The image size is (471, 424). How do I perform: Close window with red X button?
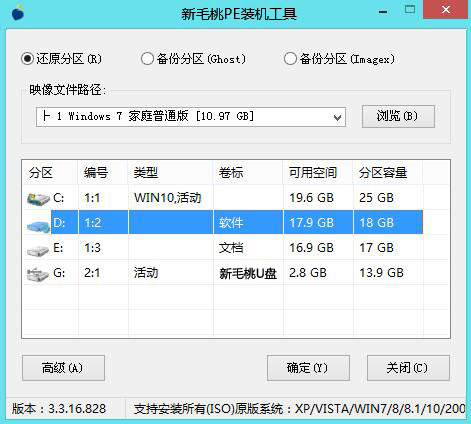446,10
